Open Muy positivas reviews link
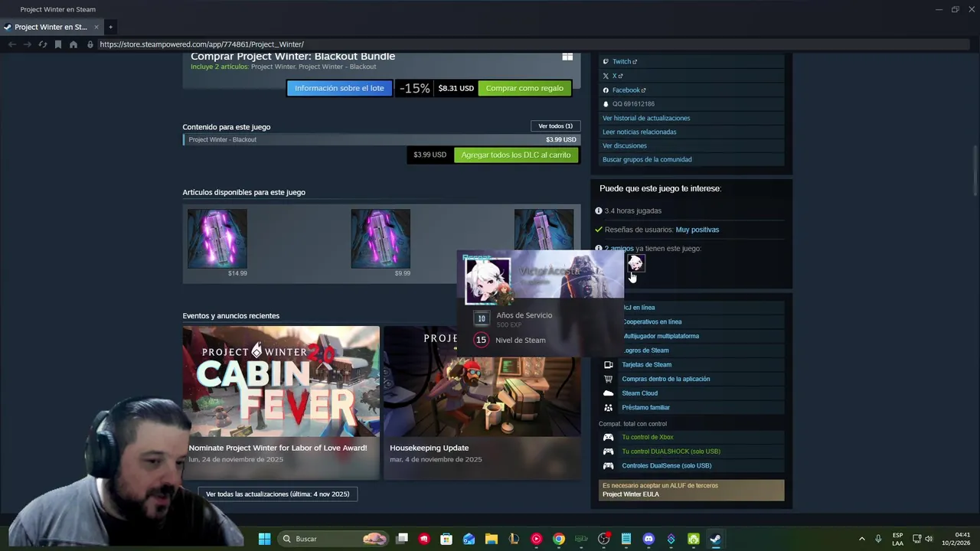Viewport: 980px width, 551px height. coord(697,230)
